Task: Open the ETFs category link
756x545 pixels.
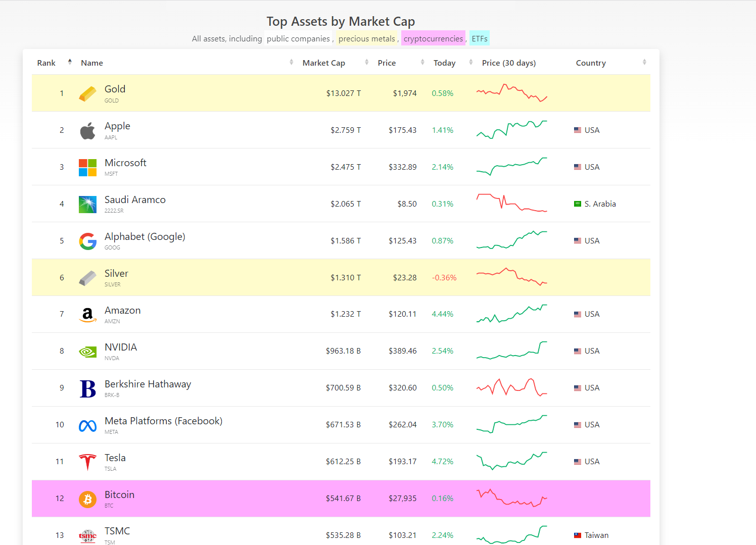Action: coord(480,38)
